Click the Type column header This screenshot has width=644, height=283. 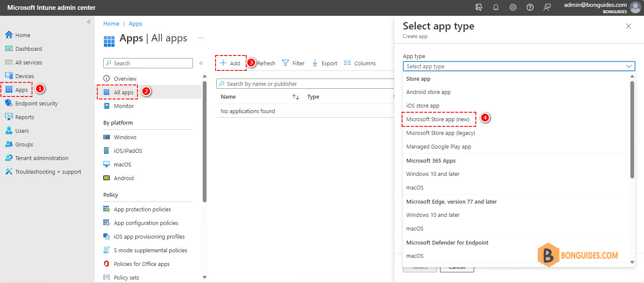[x=313, y=97]
